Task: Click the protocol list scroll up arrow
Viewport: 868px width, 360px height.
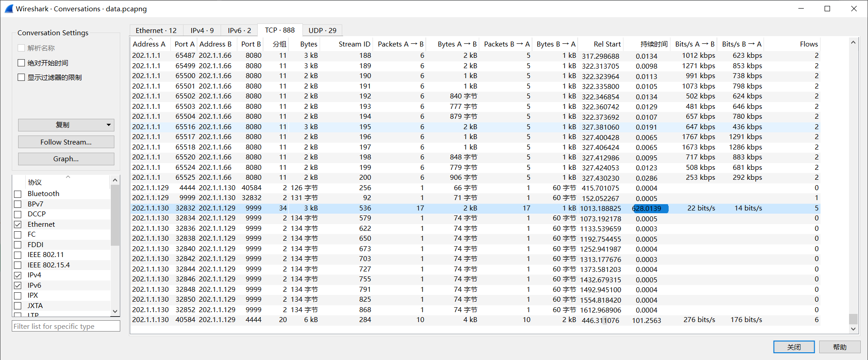Action: [x=115, y=180]
